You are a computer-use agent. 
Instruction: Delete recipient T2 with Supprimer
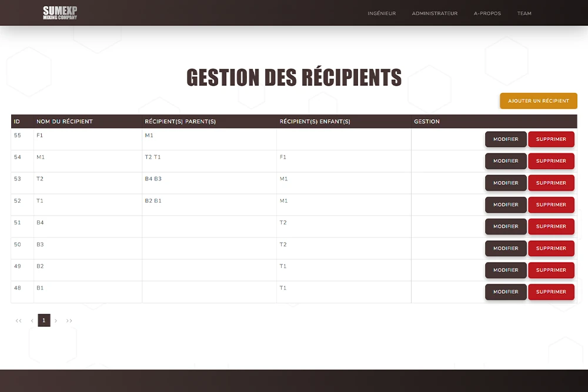click(x=551, y=183)
